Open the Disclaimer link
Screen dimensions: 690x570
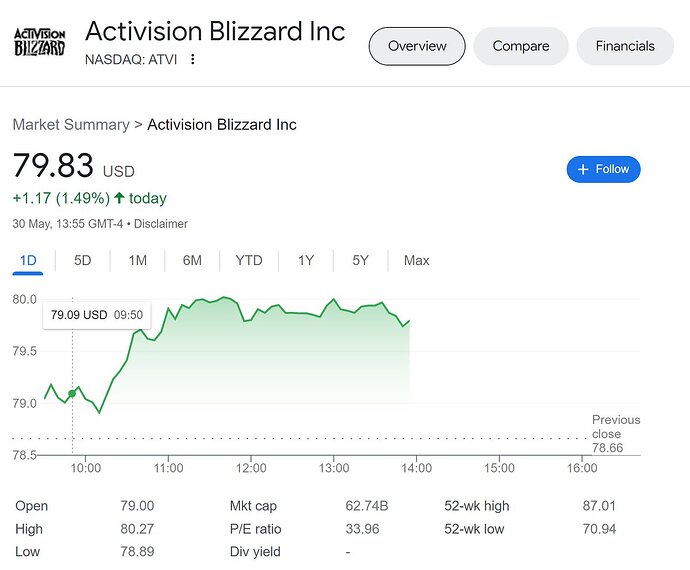click(x=161, y=224)
